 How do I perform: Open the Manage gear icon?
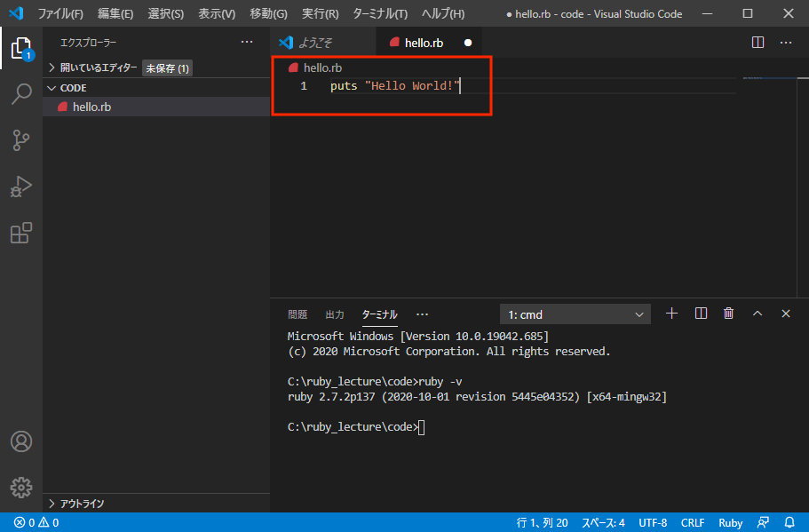coord(21,487)
